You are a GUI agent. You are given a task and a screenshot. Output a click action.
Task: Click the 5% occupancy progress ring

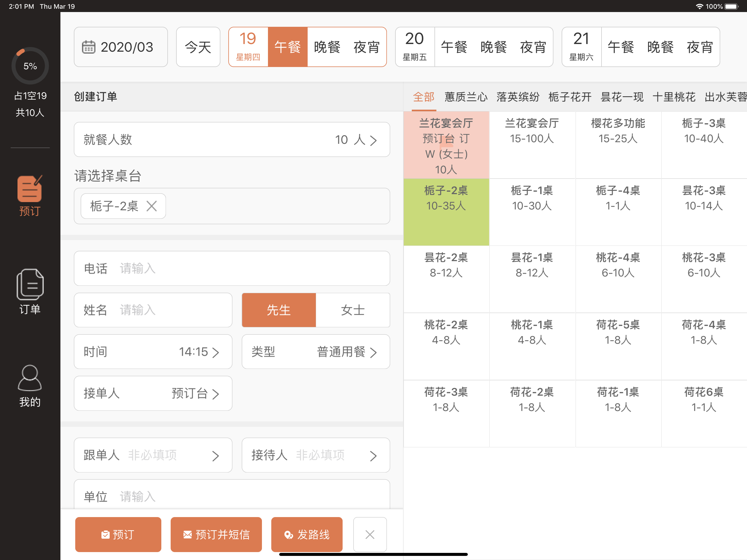[x=30, y=66]
